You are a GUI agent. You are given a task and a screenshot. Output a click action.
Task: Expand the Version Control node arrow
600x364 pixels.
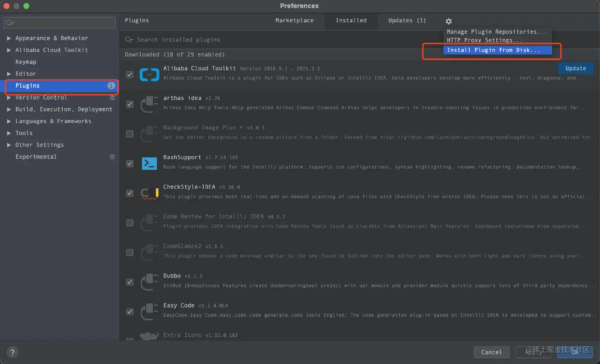coord(9,98)
